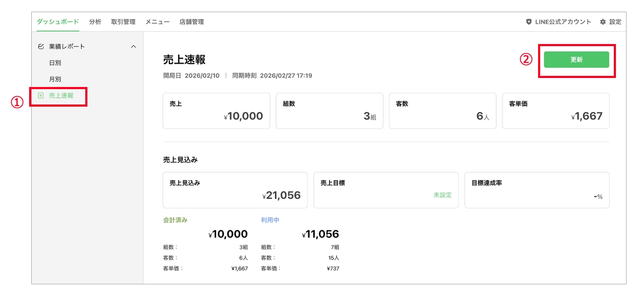Image resolution: width=644 pixels, height=296 pixels.
Task: Click the 未設定 link in 売上目標
Action: pyautogui.click(x=442, y=195)
